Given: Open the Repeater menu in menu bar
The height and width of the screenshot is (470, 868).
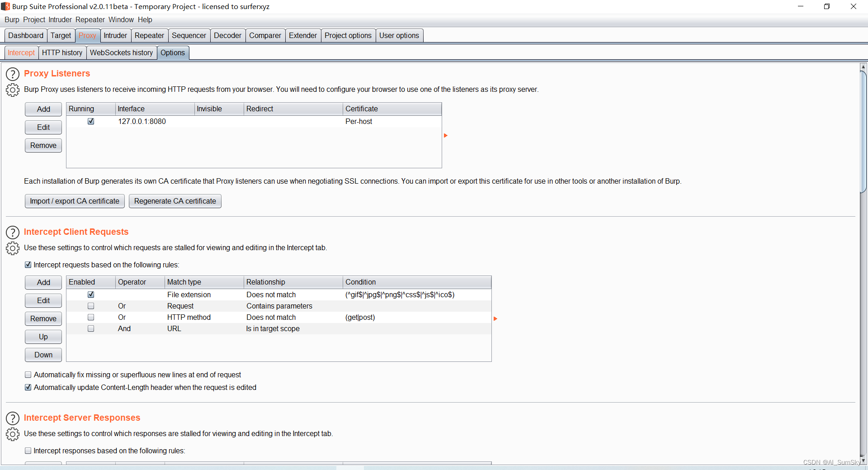Looking at the screenshot, I should (x=90, y=19).
